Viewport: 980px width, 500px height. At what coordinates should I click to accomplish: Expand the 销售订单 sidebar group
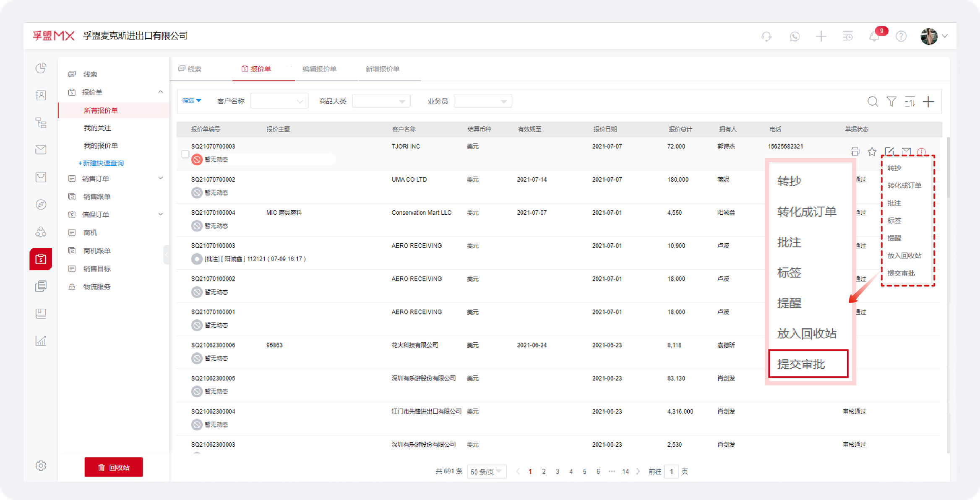pyautogui.click(x=161, y=178)
